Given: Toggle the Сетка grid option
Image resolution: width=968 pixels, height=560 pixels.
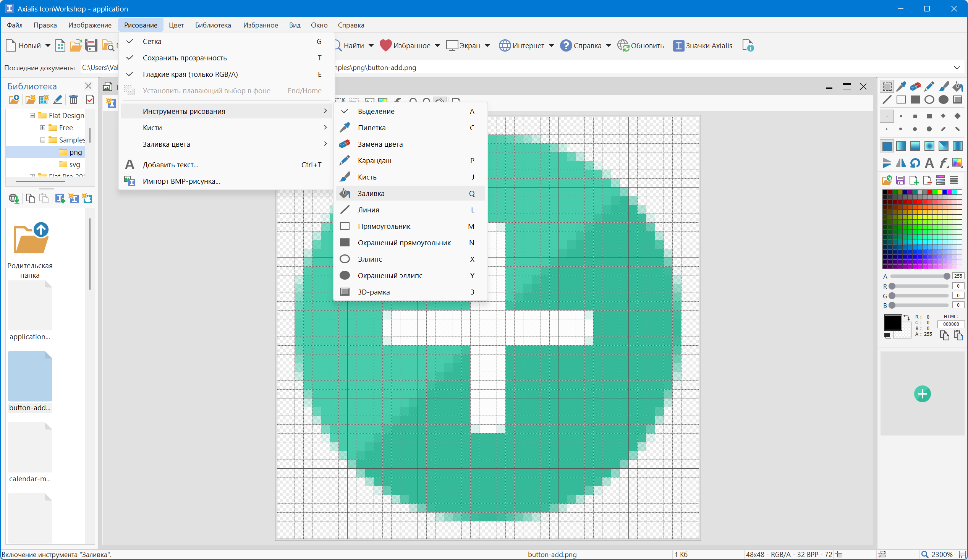Looking at the screenshot, I should (152, 42).
